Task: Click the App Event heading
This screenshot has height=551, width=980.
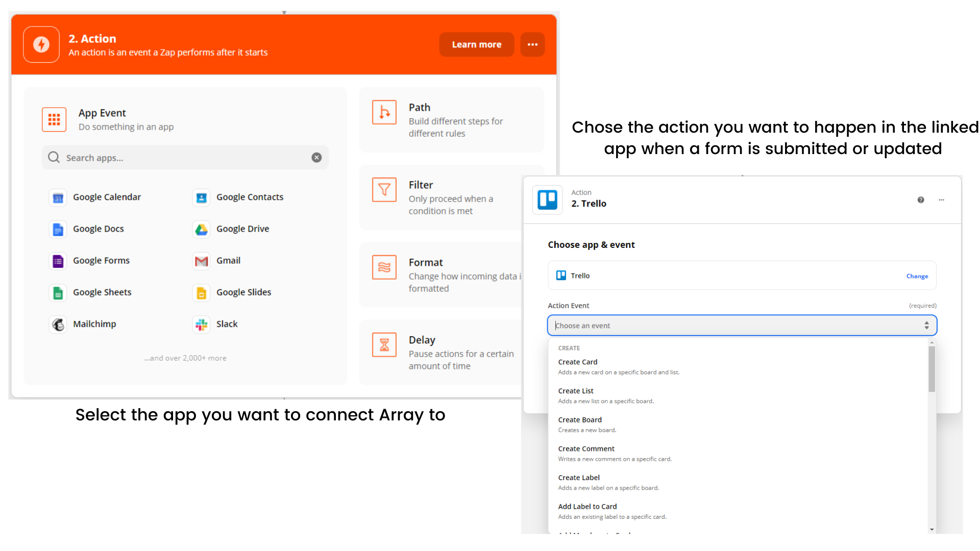Action: [102, 113]
